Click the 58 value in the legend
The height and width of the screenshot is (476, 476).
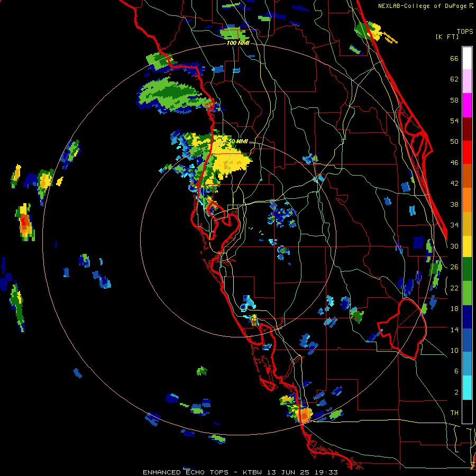[x=454, y=100]
